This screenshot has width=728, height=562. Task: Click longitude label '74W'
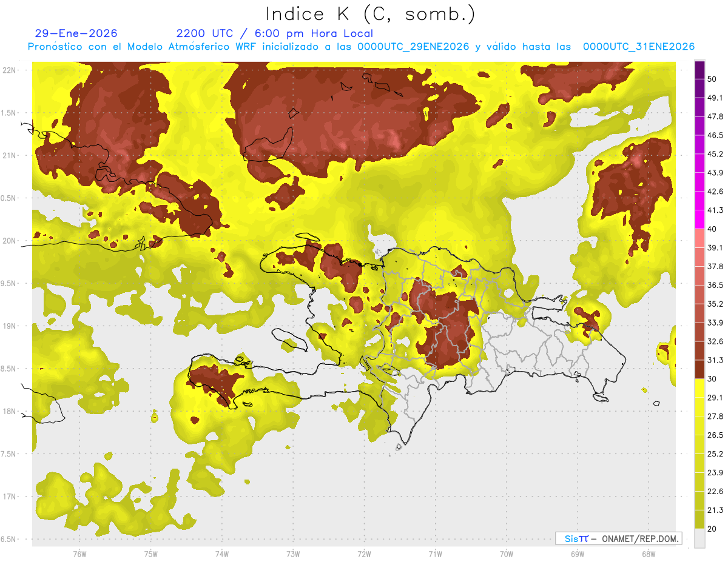coord(222,554)
